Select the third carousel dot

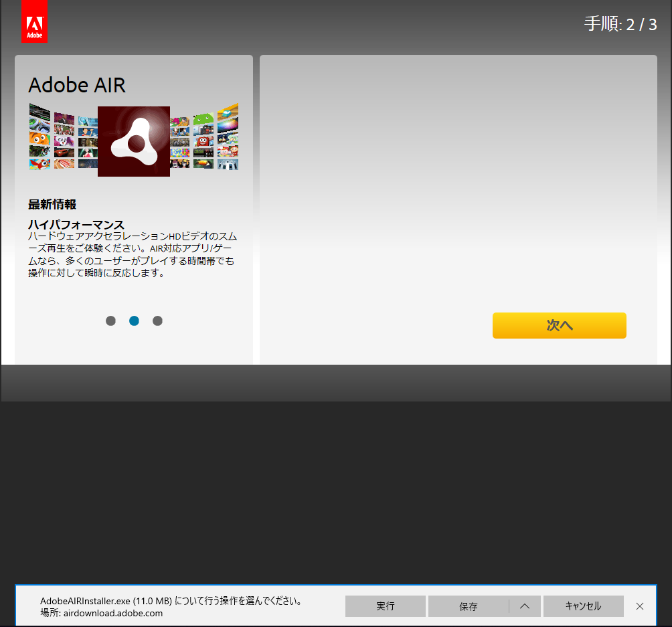[x=158, y=321]
